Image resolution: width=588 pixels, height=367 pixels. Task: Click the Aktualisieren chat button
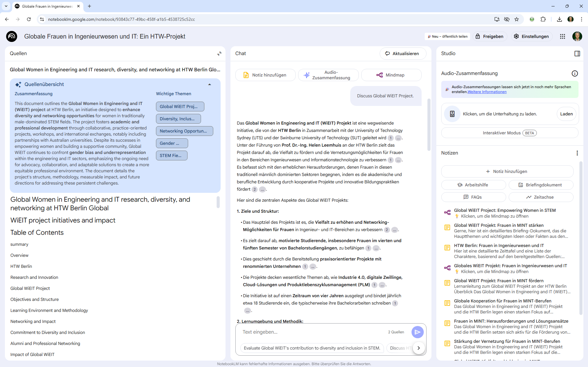pyautogui.click(x=403, y=54)
